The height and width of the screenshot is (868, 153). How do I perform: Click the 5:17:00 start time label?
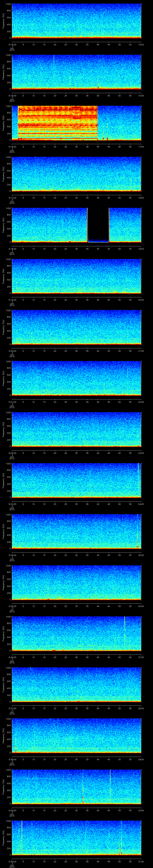click(12, 197)
